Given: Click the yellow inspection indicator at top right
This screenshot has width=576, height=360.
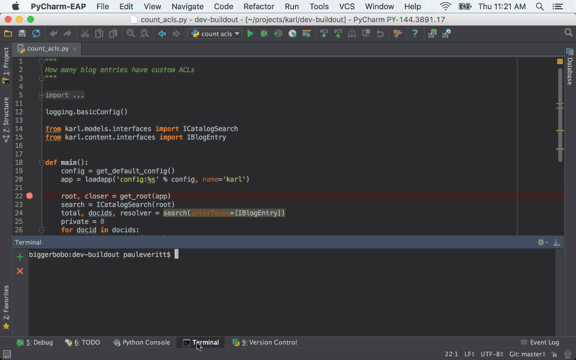Looking at the screenshot, I should [x=560, y=62].
